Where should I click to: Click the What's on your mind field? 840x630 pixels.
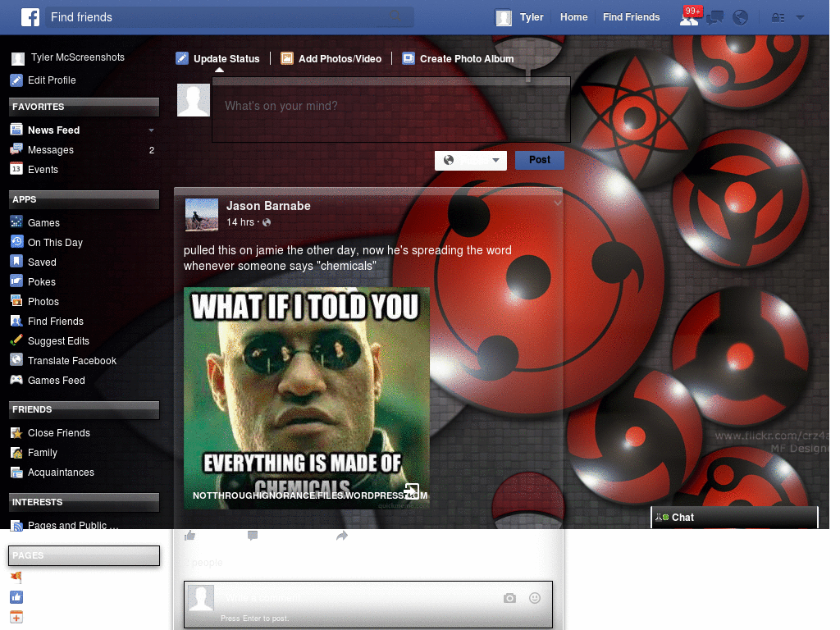(391, 110)
